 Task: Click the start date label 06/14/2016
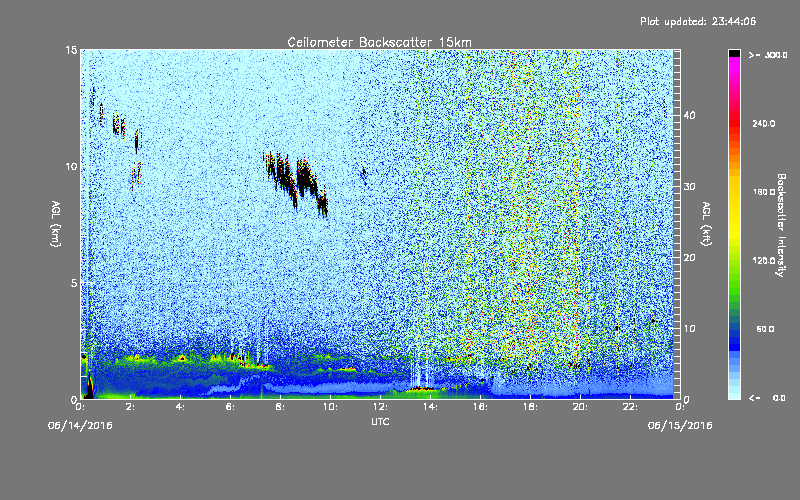80,426
